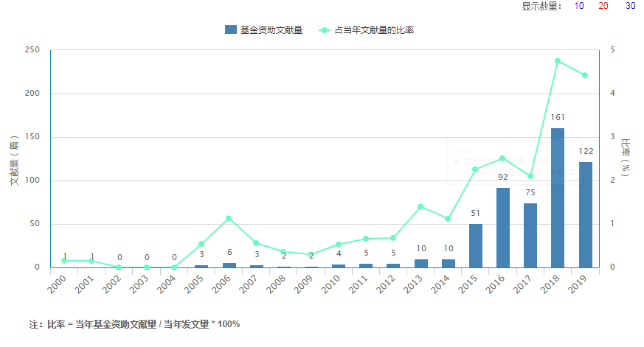Image resolution: width=644 pixels, height=347 pixels.
Task: Click the 250 left axis value
Action: pos(32,49)
